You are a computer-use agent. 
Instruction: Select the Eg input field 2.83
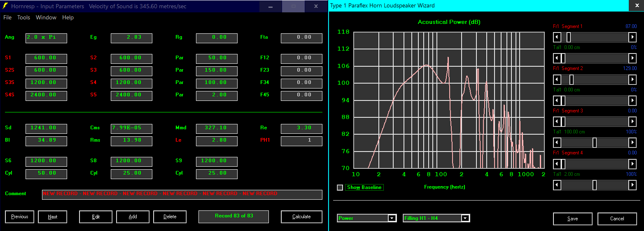(131, 38)
